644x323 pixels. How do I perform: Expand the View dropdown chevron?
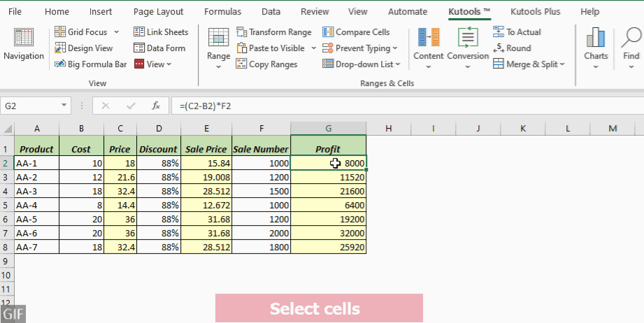(169, 64)
